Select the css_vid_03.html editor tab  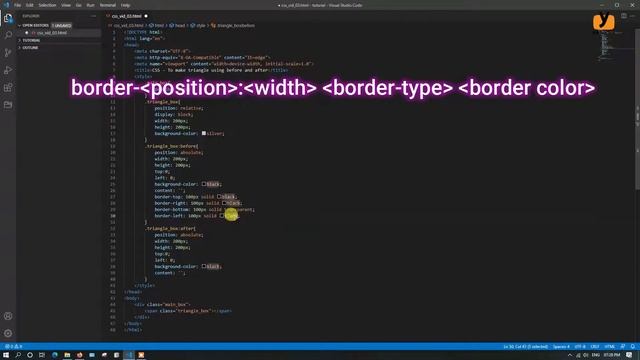[127, 16]
